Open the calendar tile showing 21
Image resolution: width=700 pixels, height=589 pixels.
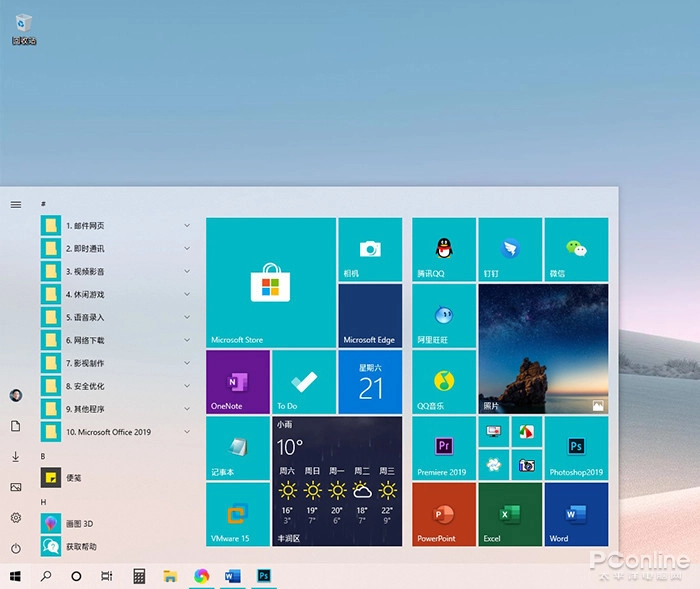370,382
